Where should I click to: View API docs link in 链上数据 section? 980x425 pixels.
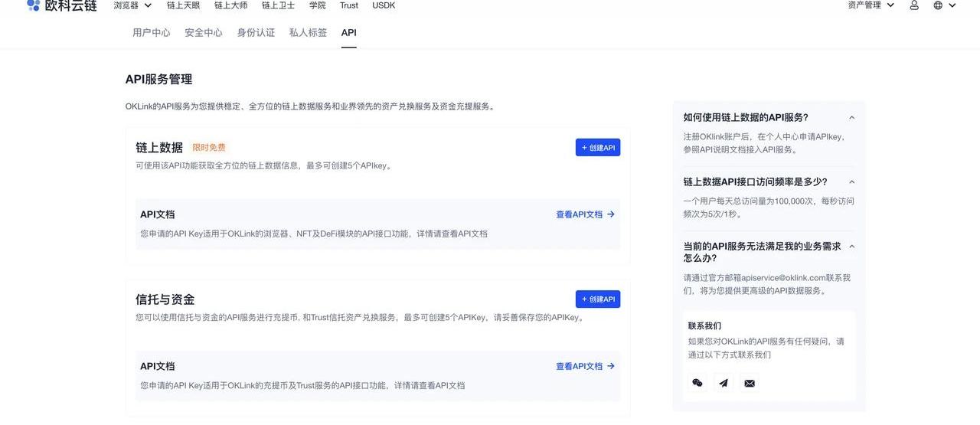[585, 214]
